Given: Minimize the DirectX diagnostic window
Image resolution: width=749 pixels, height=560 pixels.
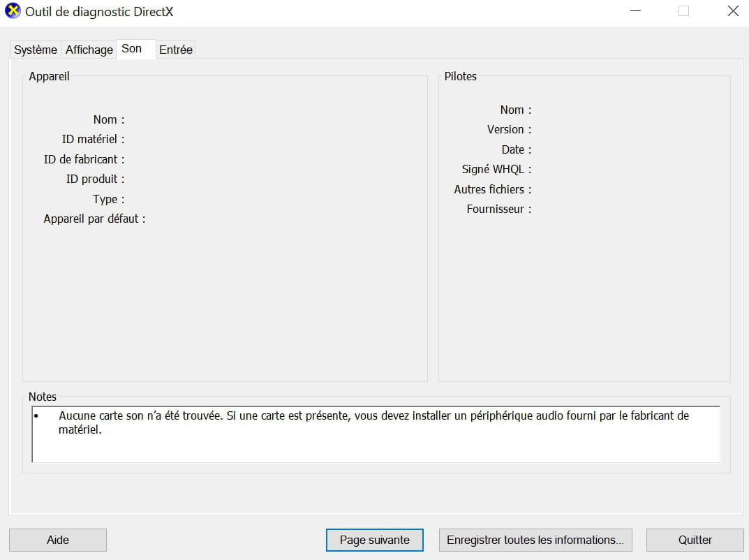Looking at the screenshot, I should click(635, 11).
